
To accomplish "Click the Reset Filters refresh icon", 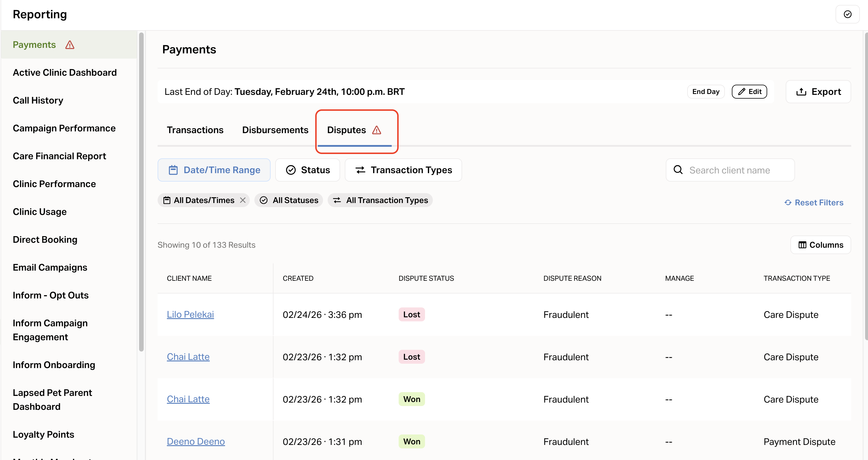I will (x=788, y=202).
